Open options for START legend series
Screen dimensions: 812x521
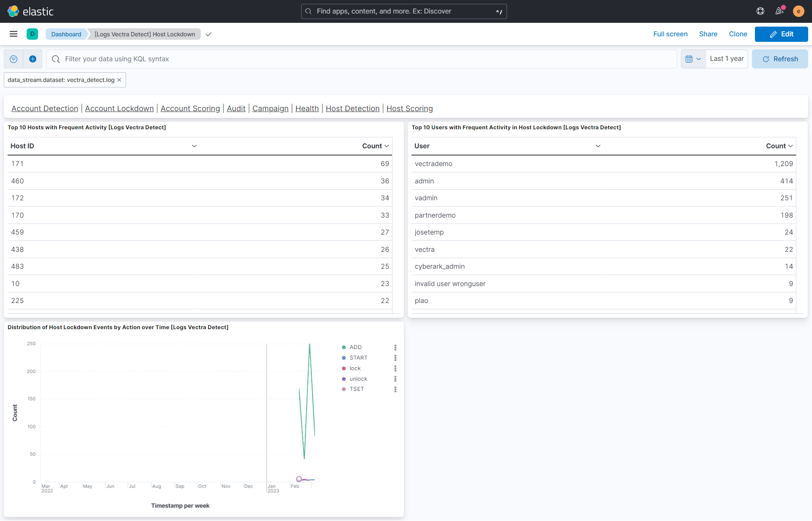[x=395, y=358]
